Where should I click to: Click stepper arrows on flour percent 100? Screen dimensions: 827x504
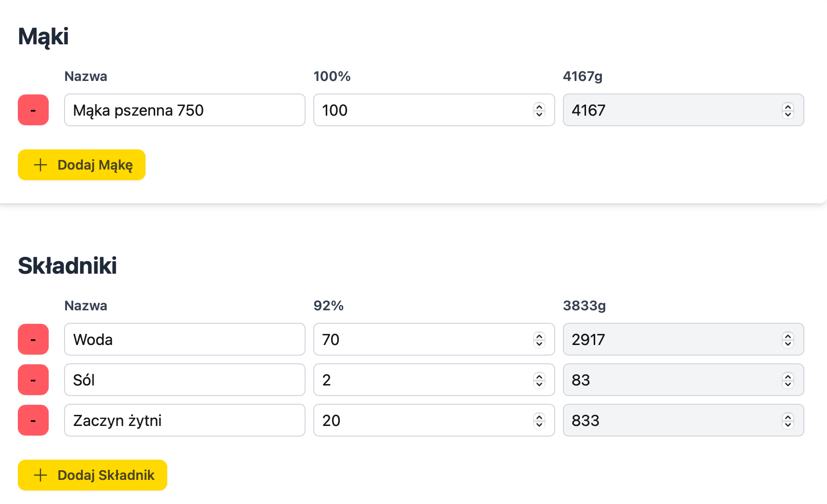pyautogui.click(x=539, y=110)
